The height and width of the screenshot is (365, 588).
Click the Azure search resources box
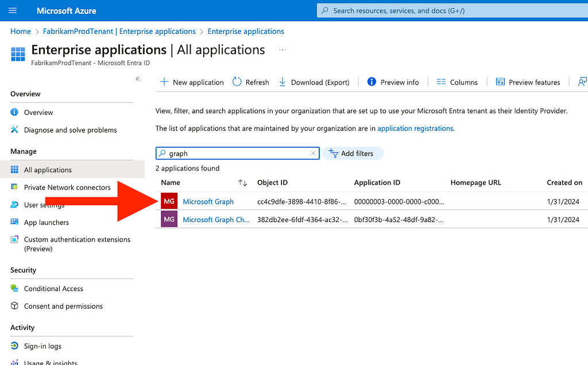click(x=452, y=10)
